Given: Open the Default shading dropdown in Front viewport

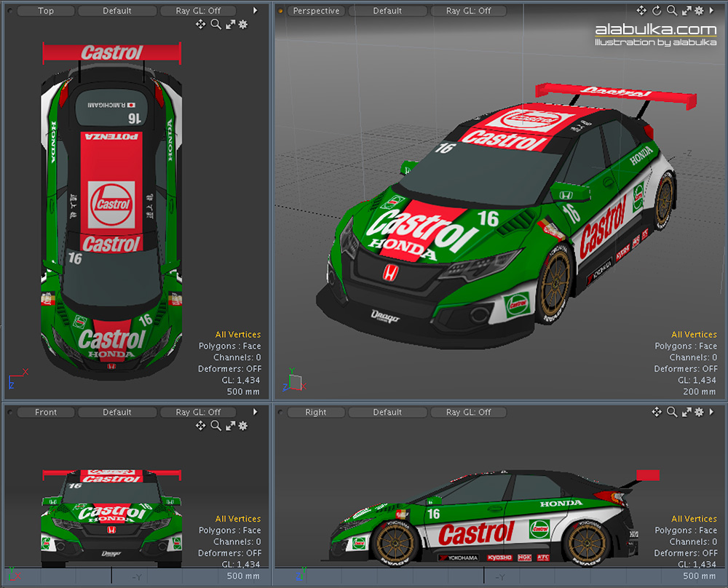Looking at the screenshot, I should [x=117, y=412].
